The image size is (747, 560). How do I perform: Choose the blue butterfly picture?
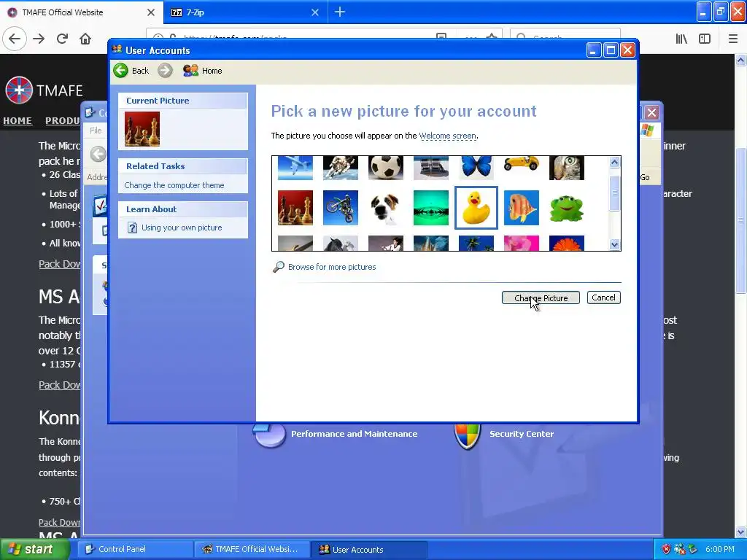click(476, 168)
